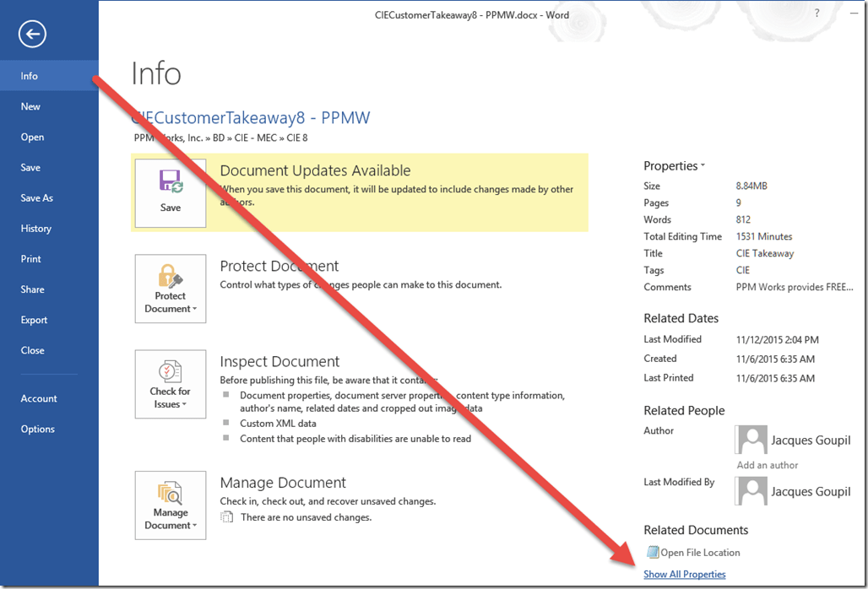Open the Share page
The width and height of the screenshot is (868, 589).
pos(49,289)
